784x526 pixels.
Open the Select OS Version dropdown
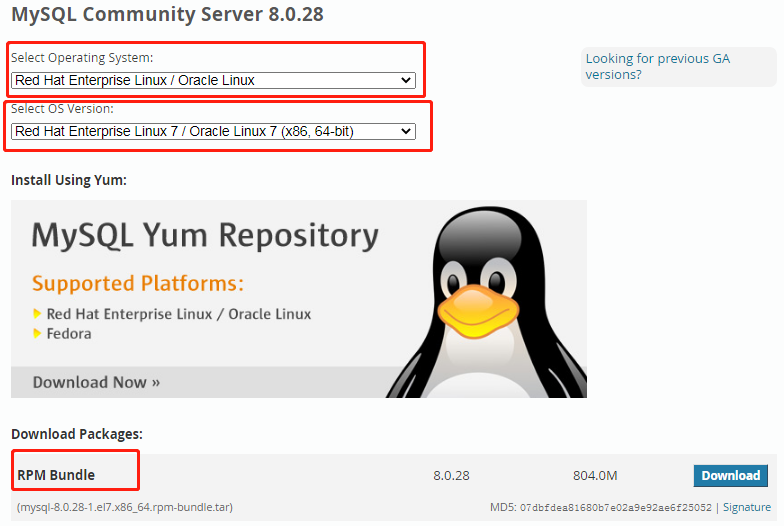click(x=213, y=131)
